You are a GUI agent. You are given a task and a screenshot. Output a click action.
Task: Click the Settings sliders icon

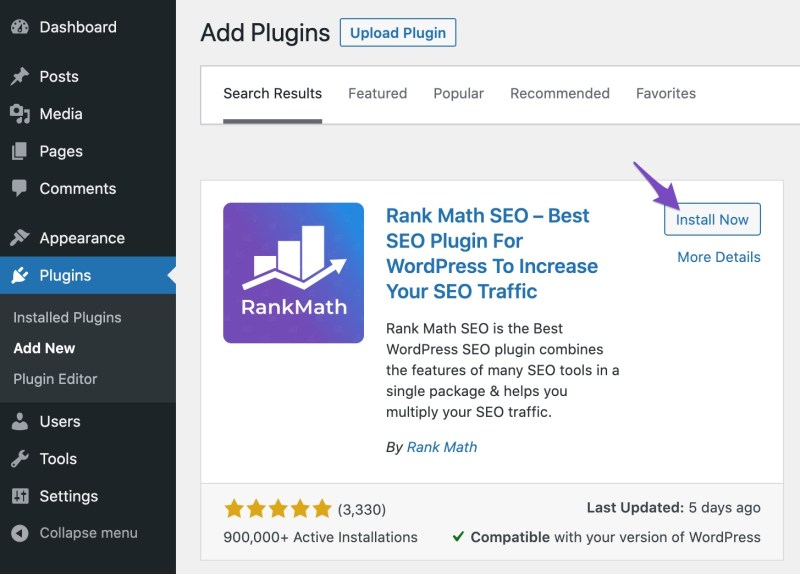(x=19, y=496)
